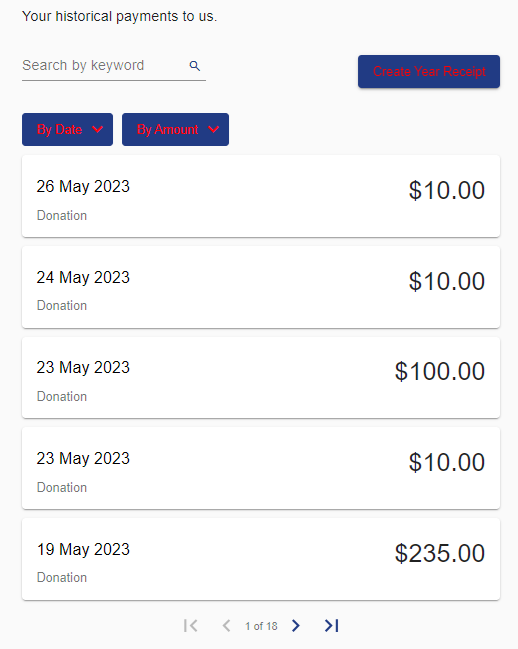Go to the previous page arrow
This screenshot has height=649, width=518.
pyautogui.click(x=226, y=625)
